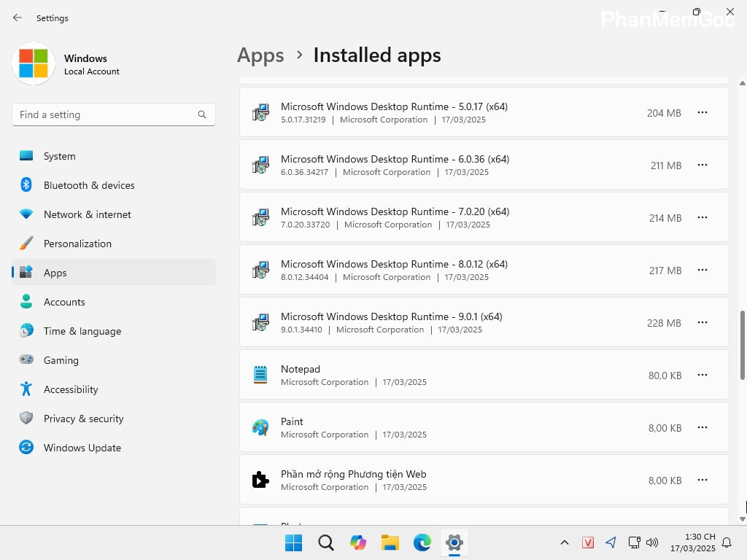Open more options for Notepad
The width and height of the screenshot is (747, 560).
[x=702, y=375]
